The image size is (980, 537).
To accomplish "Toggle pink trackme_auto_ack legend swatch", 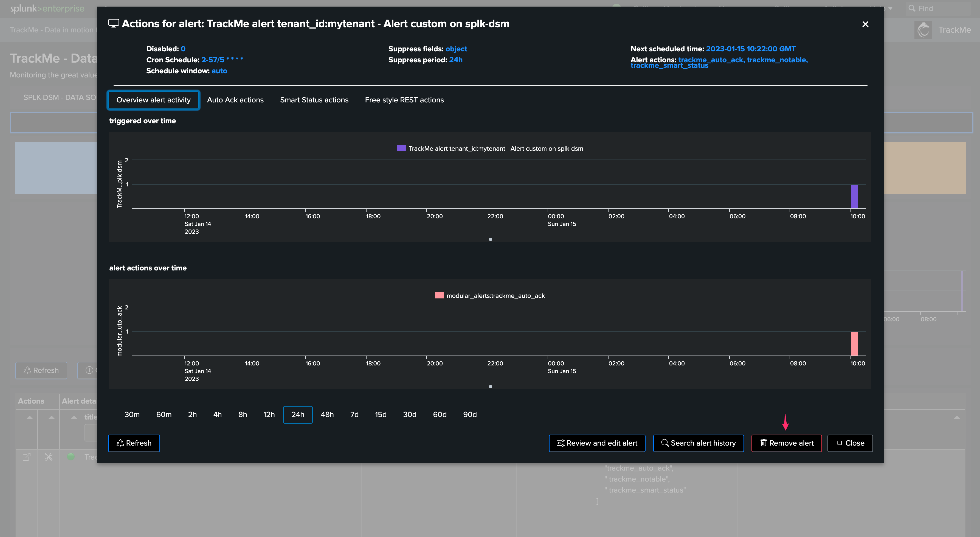I will pos(439,295).
